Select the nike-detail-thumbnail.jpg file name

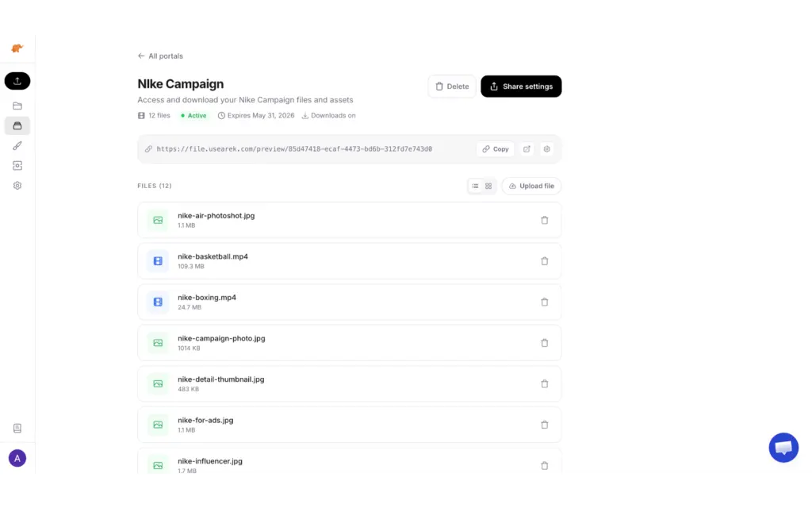coord(220,379)
